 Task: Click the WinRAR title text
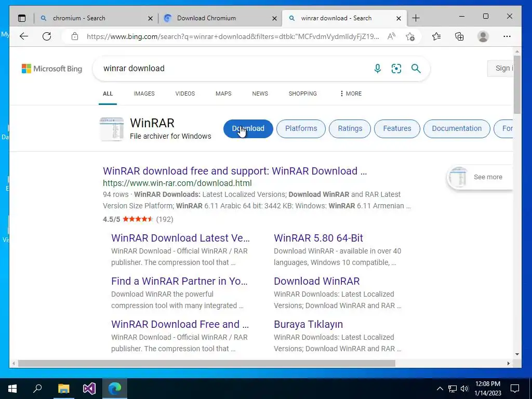(152, 123)
